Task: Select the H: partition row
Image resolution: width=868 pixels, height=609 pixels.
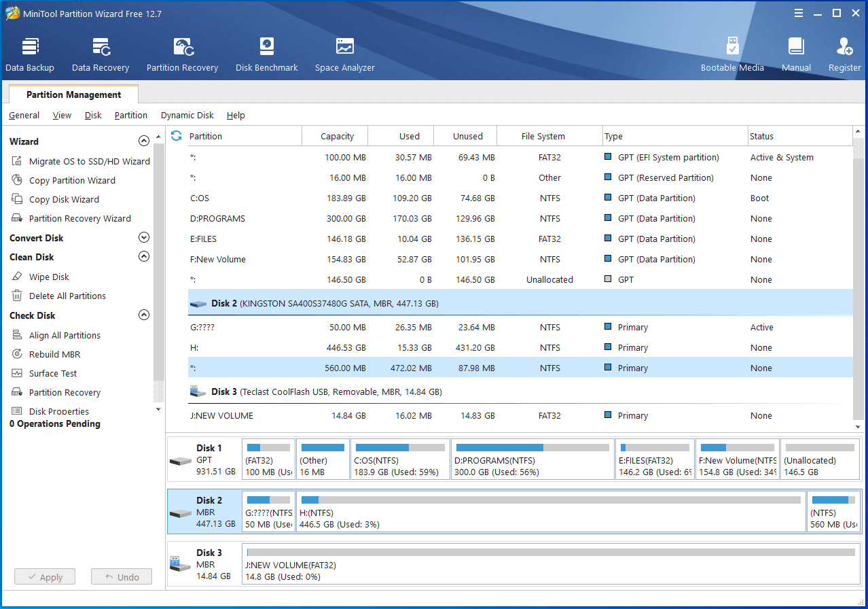Action: (x=520, y=347)
